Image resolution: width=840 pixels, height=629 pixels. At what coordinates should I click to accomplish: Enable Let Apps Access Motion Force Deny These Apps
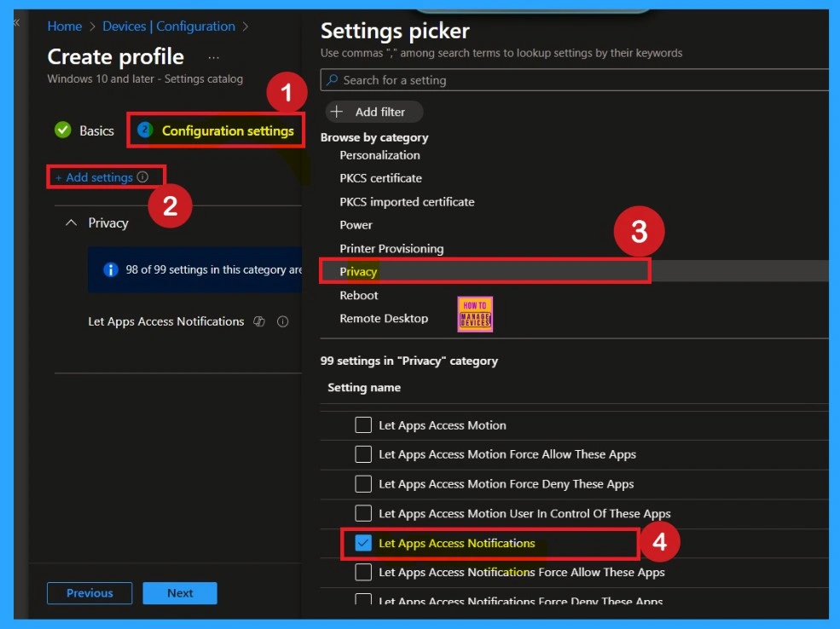[363, 484]
